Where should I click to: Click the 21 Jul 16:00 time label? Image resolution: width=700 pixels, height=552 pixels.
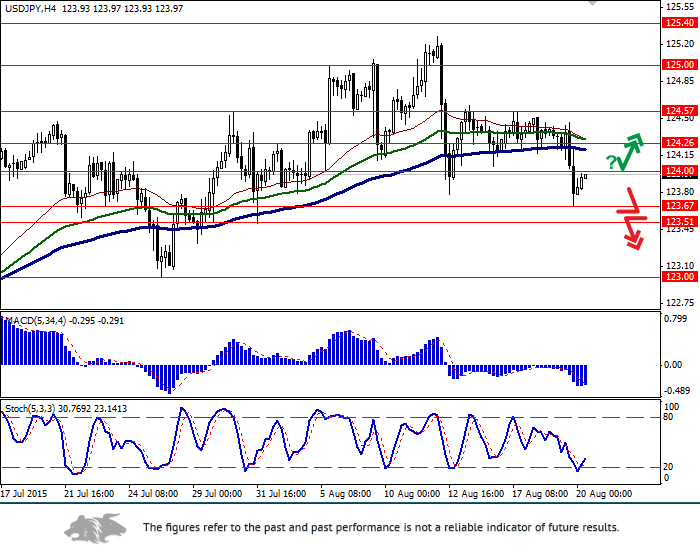coord(89,494)
